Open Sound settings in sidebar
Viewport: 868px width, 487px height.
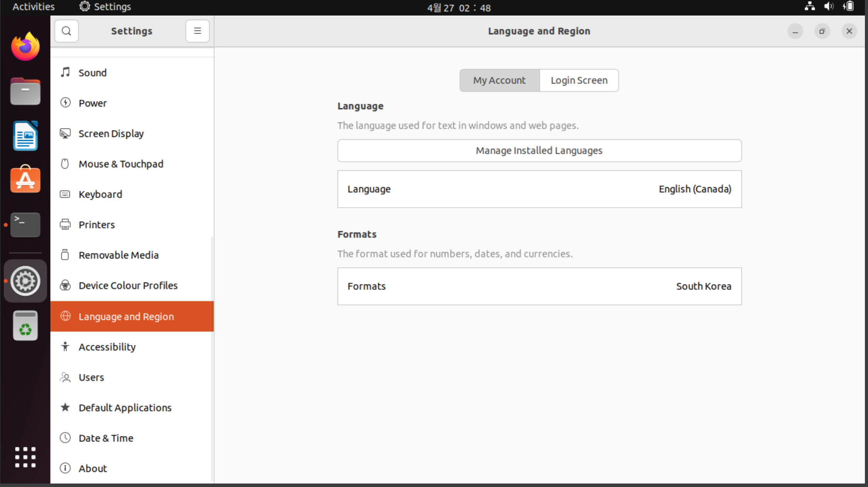[93, 73]
